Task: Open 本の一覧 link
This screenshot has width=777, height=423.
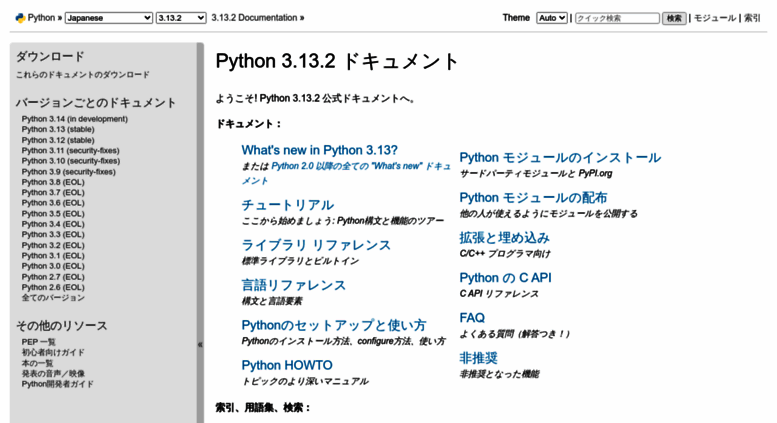Action: pyautogui.click(x=37, y=363)
